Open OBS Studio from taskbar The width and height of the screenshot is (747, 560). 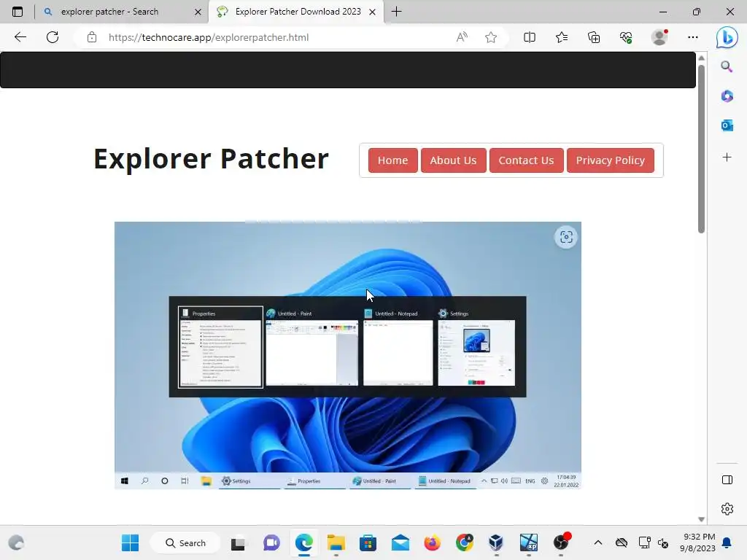point(561,542)
